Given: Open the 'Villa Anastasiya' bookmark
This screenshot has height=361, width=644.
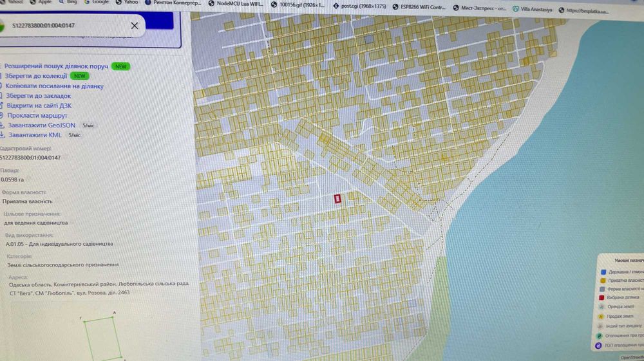Looking at the screenshot, I should coord(533,9).
